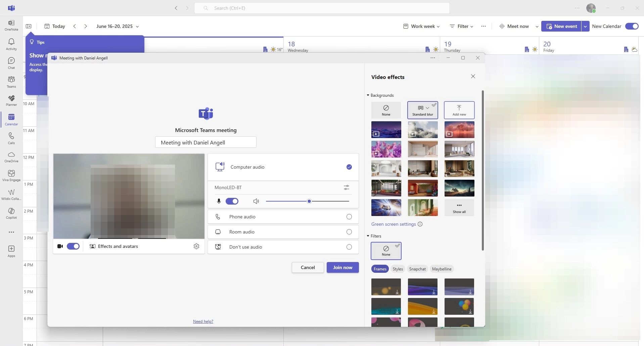Open settings and more in Teams title bar
The height and width of the screenshot is (346, 644).
577,8
